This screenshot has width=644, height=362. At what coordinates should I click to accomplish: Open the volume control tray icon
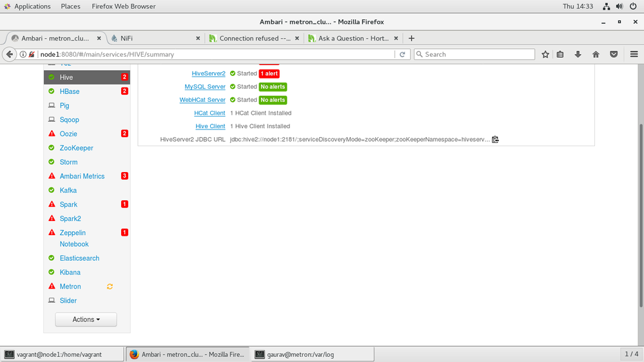point(620,6)
